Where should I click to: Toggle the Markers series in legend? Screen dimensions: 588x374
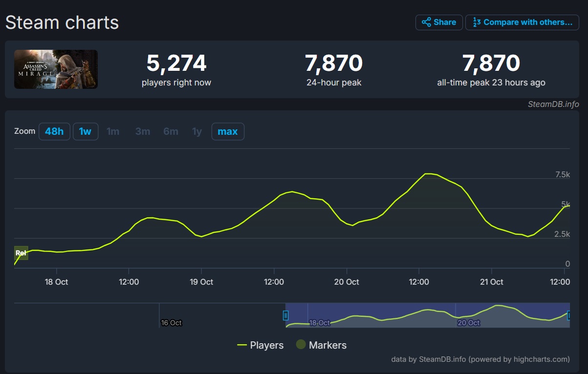coord(321,345)
